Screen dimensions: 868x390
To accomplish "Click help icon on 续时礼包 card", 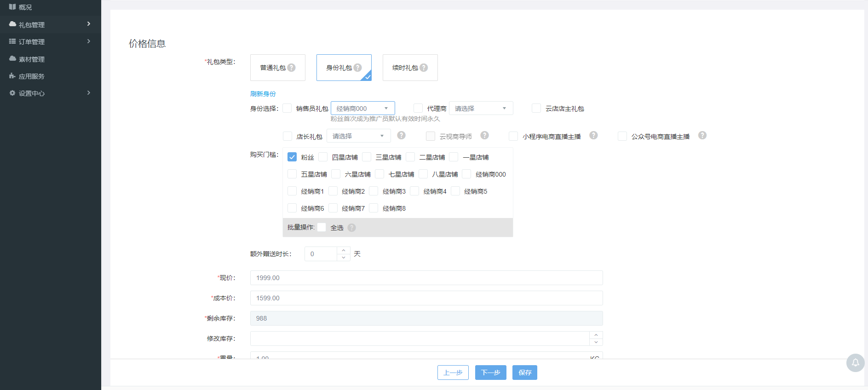I will [x=424, y=68].
